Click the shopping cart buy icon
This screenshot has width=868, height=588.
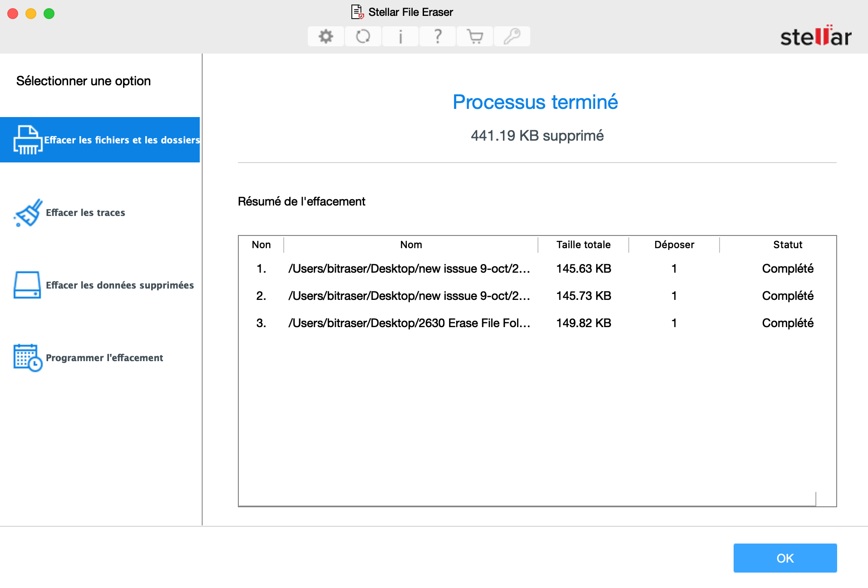(475, 36)
